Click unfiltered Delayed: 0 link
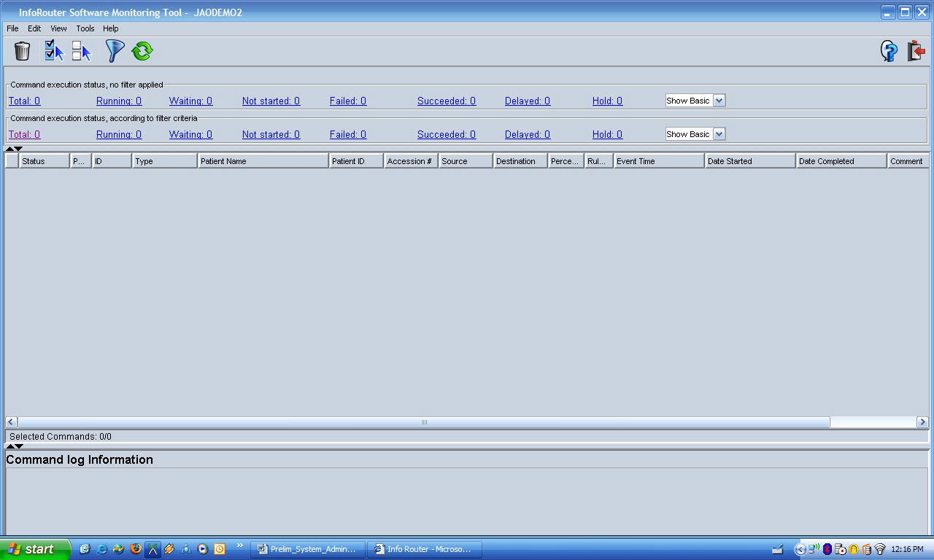 point(528,101)
